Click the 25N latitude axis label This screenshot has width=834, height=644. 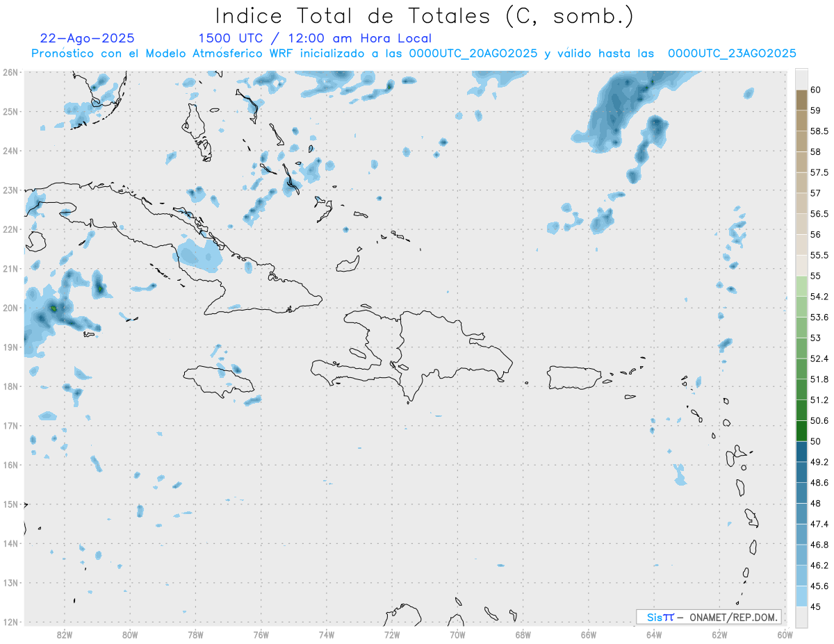click(x=10, y=111)
